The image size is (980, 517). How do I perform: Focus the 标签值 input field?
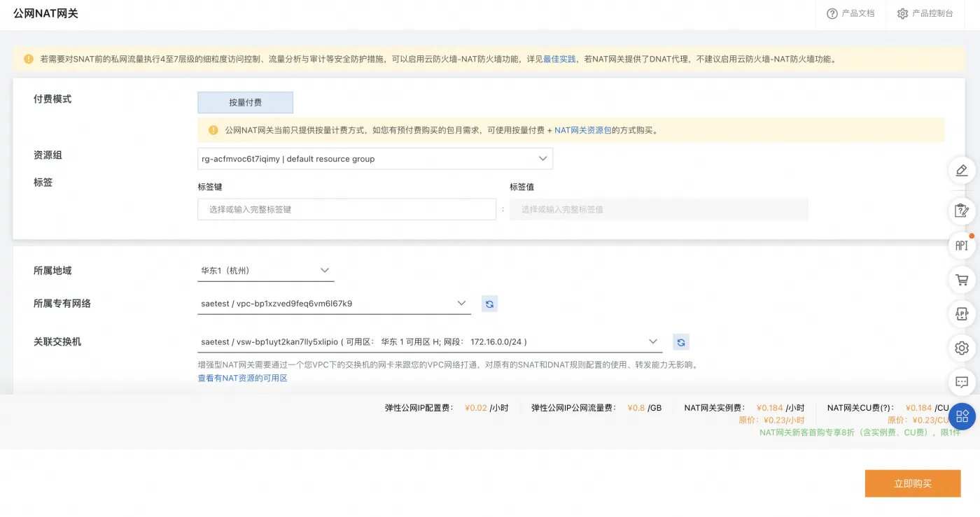coord(659,209)
